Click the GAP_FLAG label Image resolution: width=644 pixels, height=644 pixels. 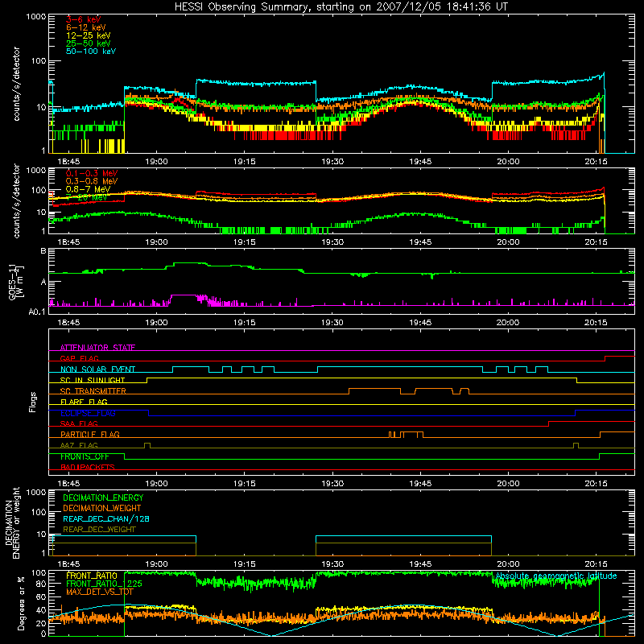tap(79, 358)
